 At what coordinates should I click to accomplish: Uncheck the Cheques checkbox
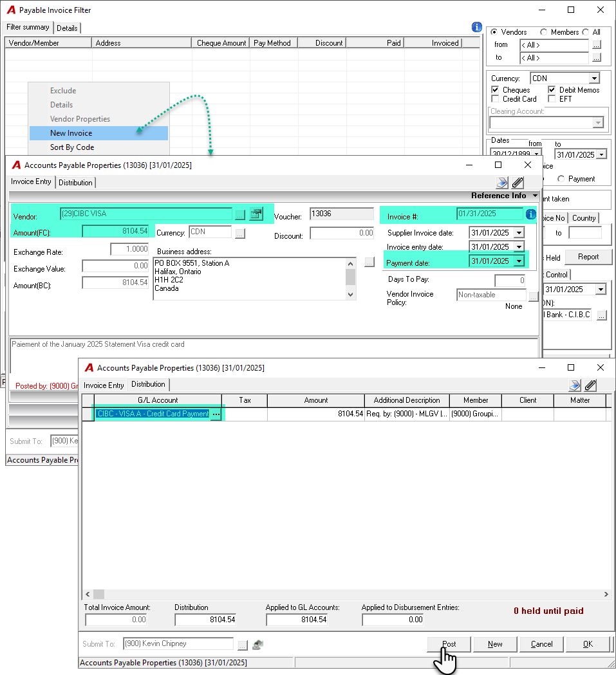tap(495, 89)
